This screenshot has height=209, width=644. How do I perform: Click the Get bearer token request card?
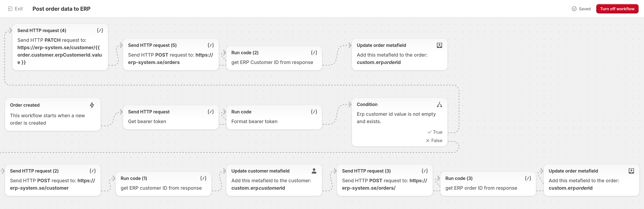165,117
